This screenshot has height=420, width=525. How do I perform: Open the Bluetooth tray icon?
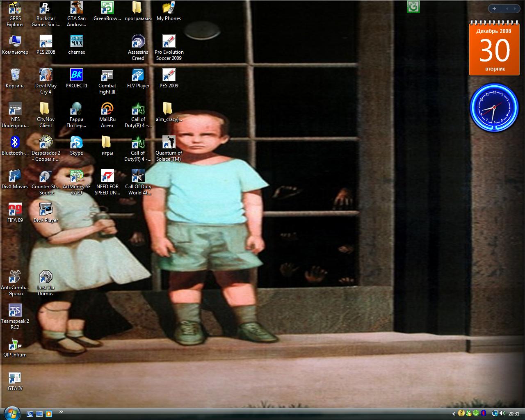484,413
